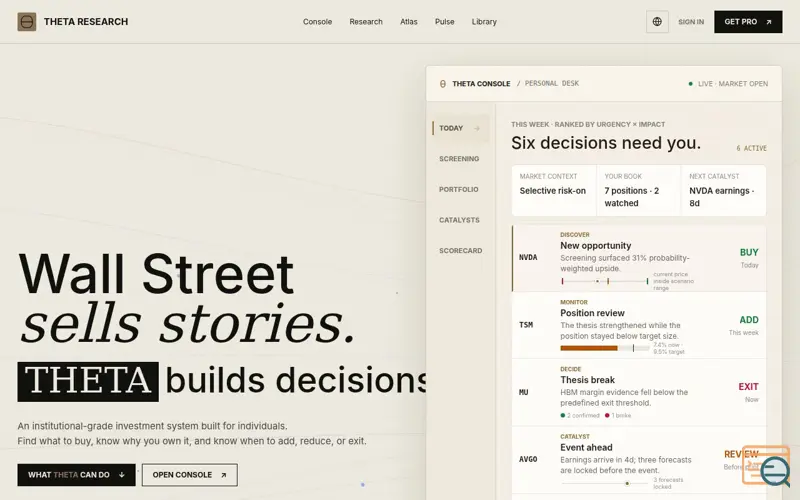Click the AVGO forecasts timeline bar
Viewport: 800px width, 500px height.
tap(605, 484)
